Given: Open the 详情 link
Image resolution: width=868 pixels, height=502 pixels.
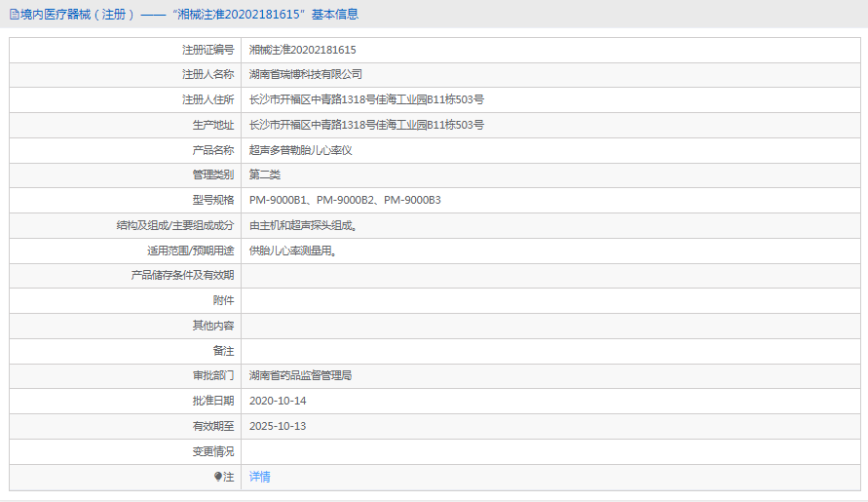Looking at the screenshot, I should point(260,477).
